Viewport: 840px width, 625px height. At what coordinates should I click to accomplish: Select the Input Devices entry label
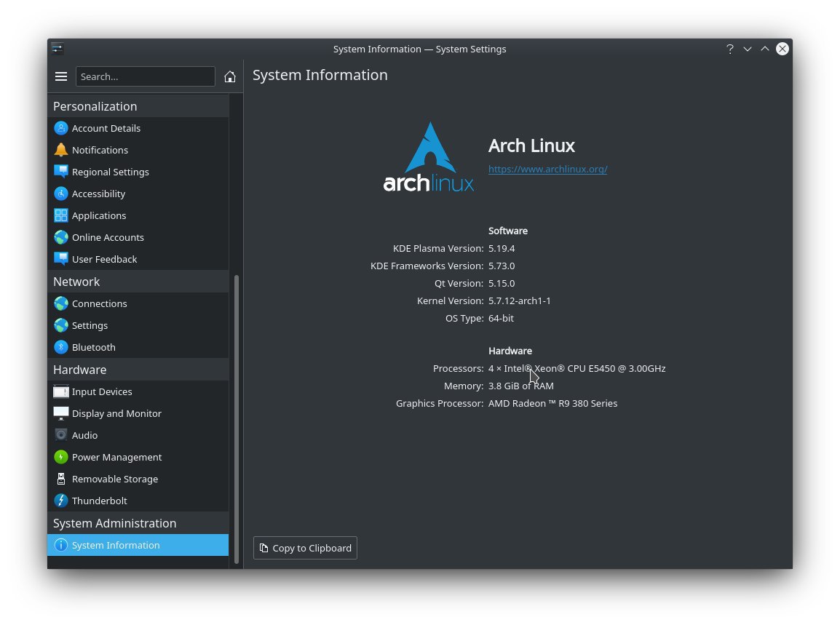pyautogui.click(x=102, y=391)
